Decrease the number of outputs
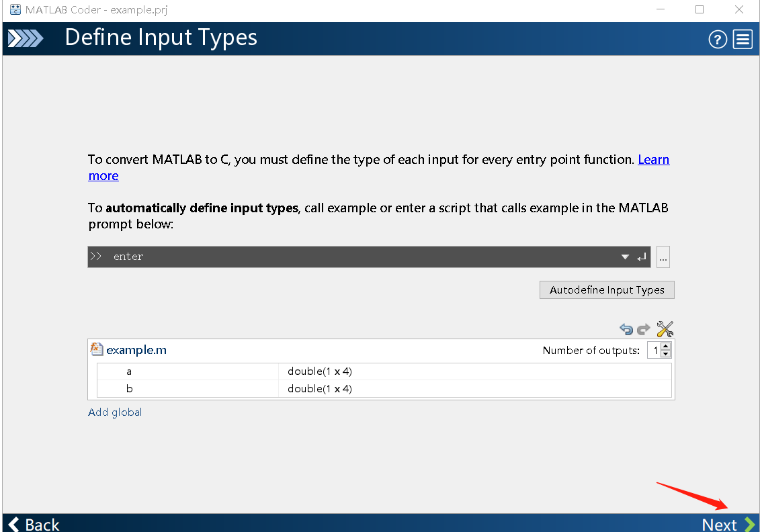Viewport: 760px width, 532px height. (x=665, y=353)
